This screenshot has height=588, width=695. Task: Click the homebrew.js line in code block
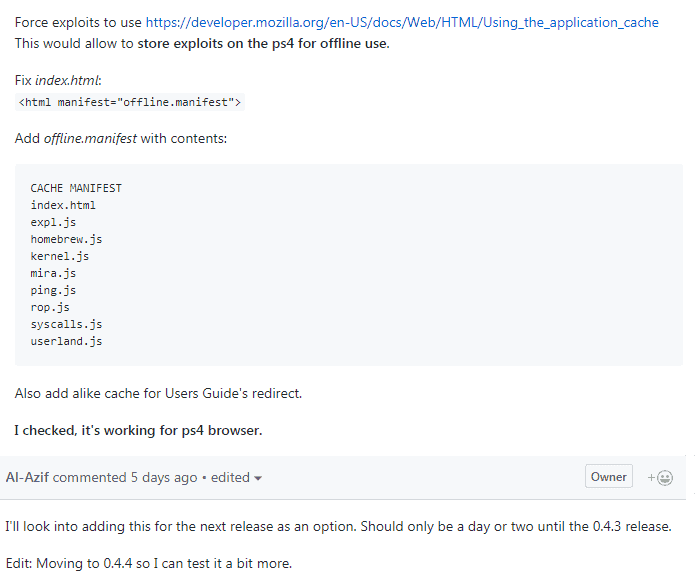(x=66, y=239)
